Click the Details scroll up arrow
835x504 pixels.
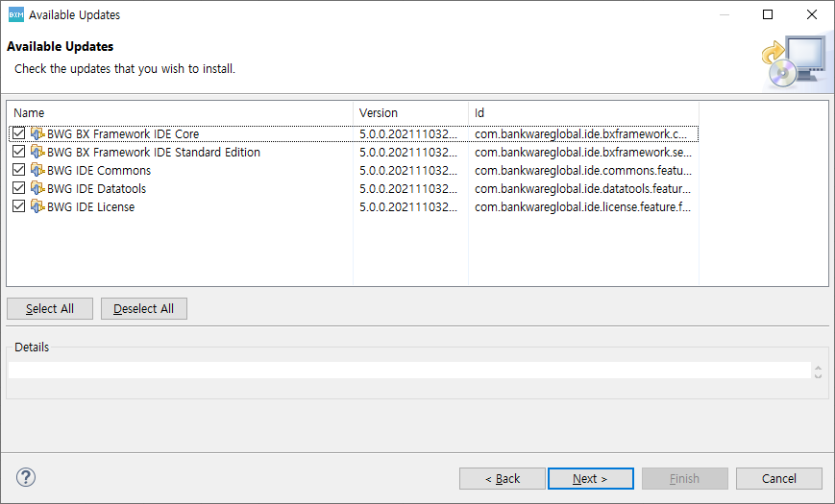tap(818, 368)
